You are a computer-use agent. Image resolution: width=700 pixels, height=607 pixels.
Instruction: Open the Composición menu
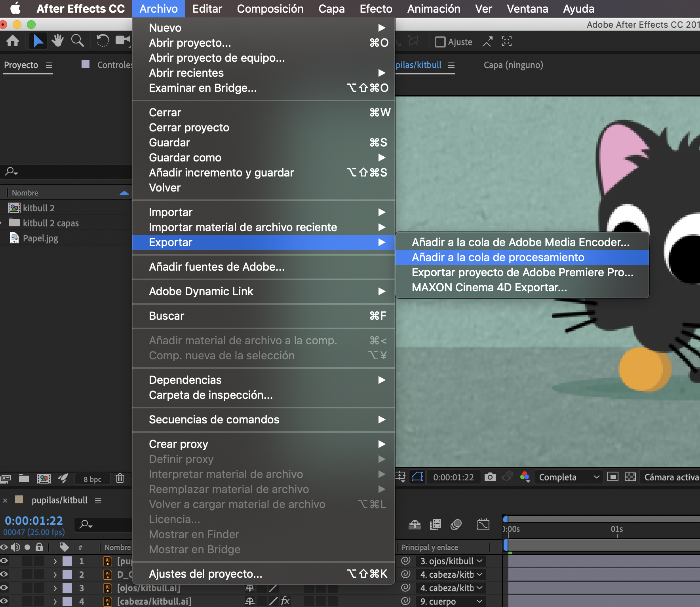point(270,8)
